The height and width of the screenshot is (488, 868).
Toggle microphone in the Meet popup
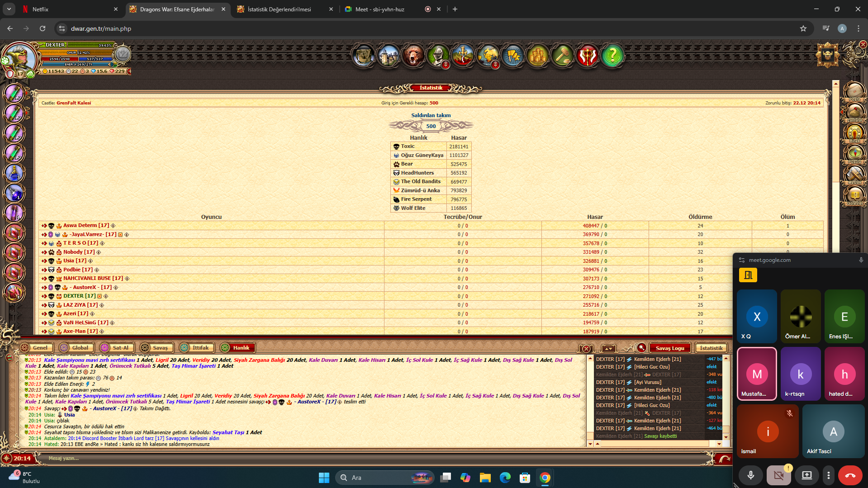point(751,475)
